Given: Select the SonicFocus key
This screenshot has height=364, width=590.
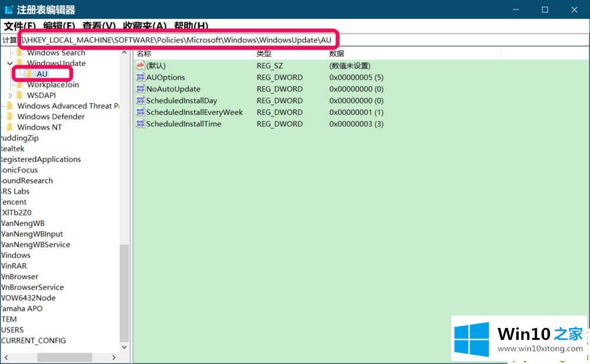Looking at the screenshot, I should coord(19,170).
